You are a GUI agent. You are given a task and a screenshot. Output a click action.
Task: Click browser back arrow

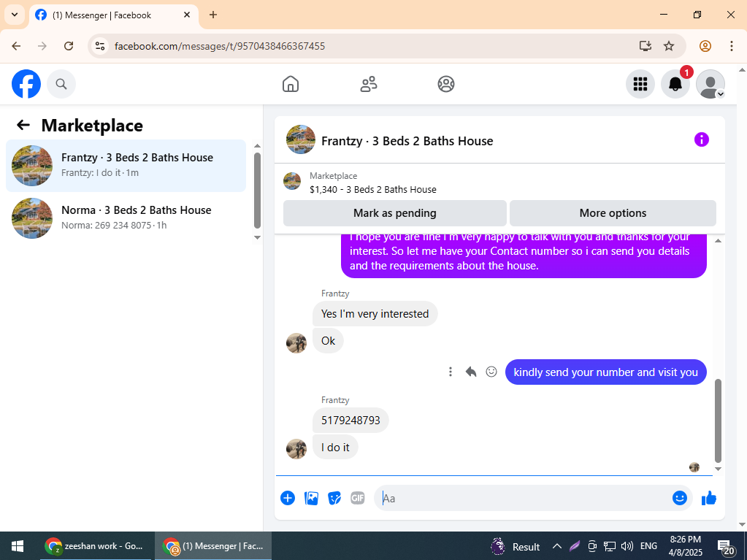point(16,46)
